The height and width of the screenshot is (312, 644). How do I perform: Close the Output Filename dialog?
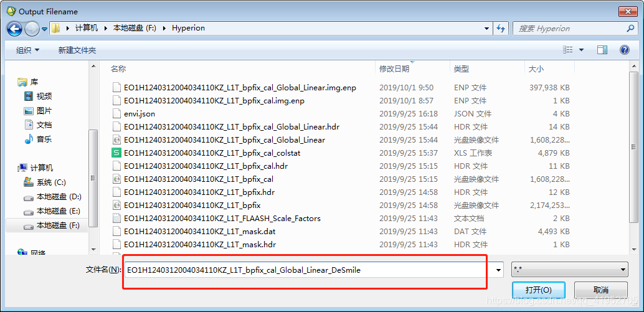pyautogui.click(x=628, y=12)
